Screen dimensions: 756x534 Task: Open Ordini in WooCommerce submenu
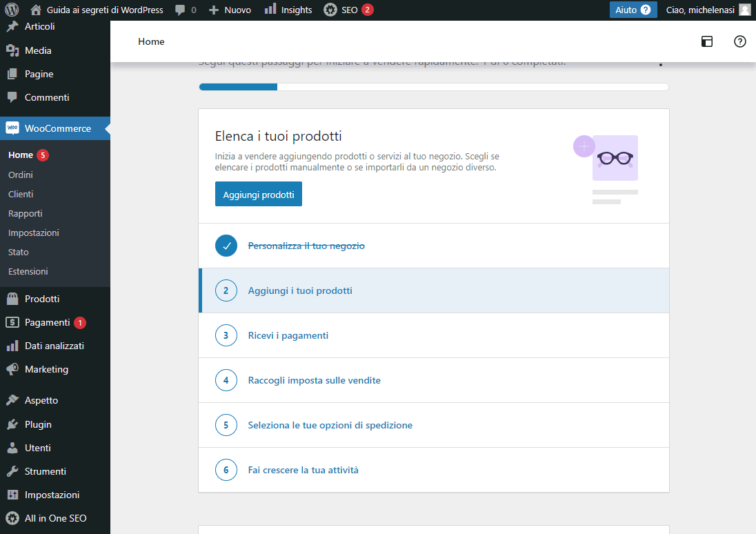pos(20,175)
